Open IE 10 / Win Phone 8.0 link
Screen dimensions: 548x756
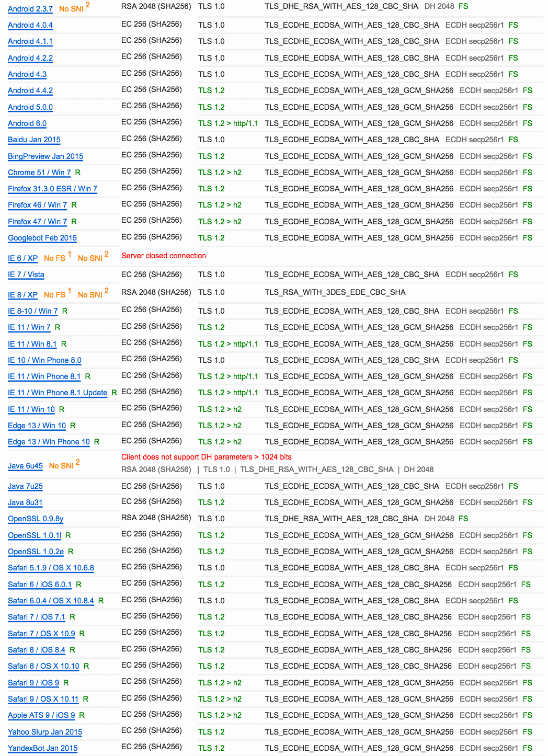(x=45, y=360)
